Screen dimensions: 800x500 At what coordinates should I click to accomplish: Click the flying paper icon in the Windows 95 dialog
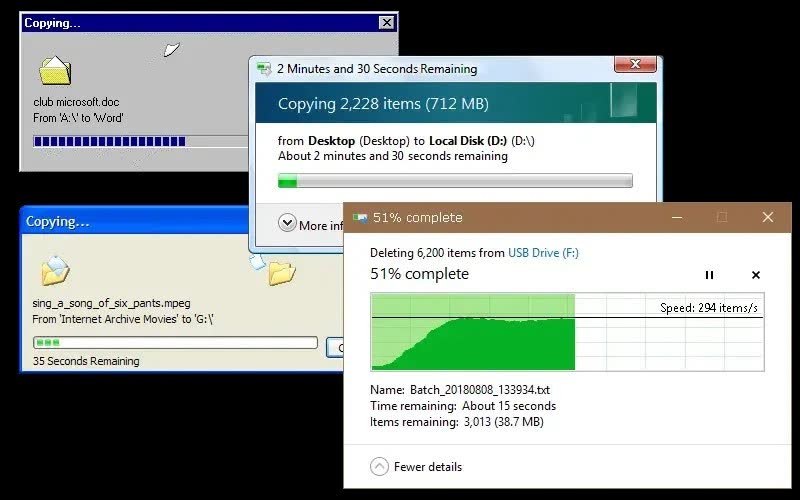tap(171, 49)
